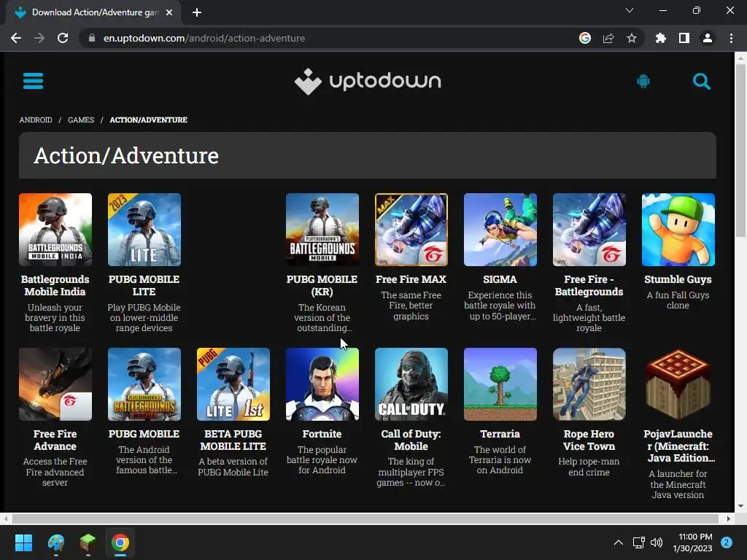Open the PUBG MOBILE (KR) icon
The width and height of the screenshot is (747, 560).
[322, 230]
